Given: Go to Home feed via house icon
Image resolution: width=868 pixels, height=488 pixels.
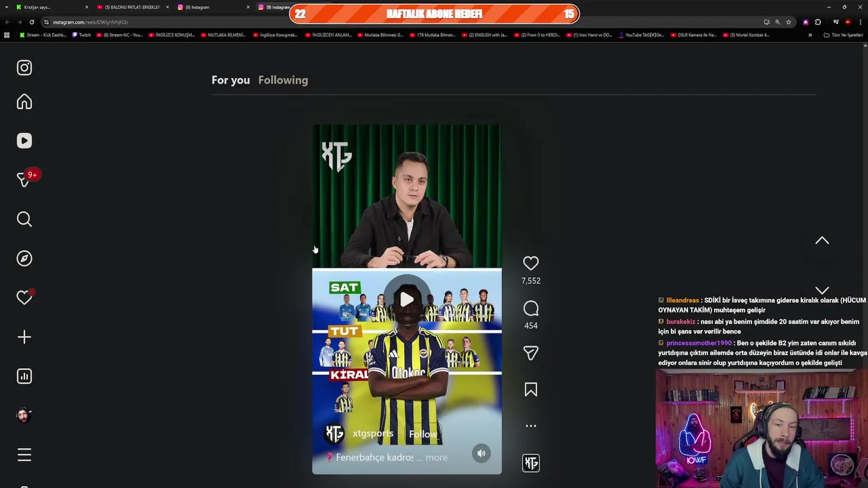Looking at the screenshot, I should 24,102.
